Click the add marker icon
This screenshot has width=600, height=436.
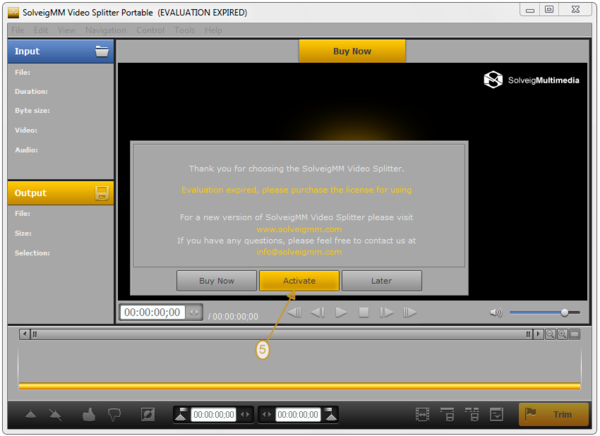31,415
